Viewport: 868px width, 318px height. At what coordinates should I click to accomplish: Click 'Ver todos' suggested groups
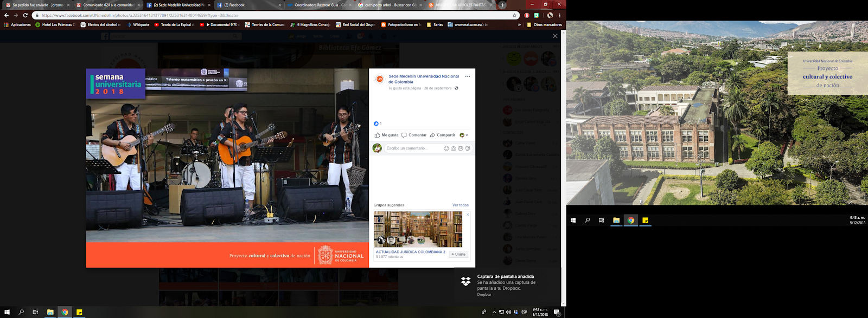click(x=461, y=205)
